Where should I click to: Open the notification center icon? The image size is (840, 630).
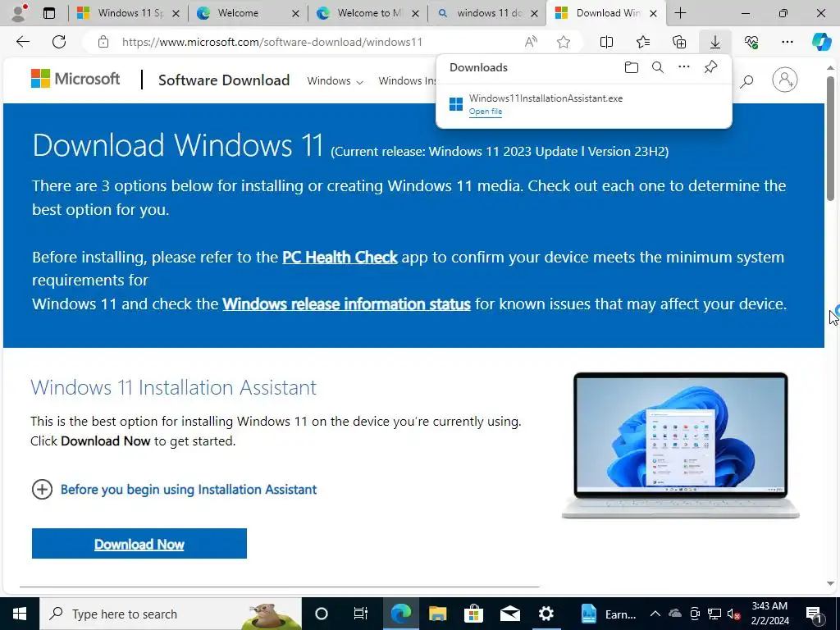pyautogui.click(x=814, y=614)
